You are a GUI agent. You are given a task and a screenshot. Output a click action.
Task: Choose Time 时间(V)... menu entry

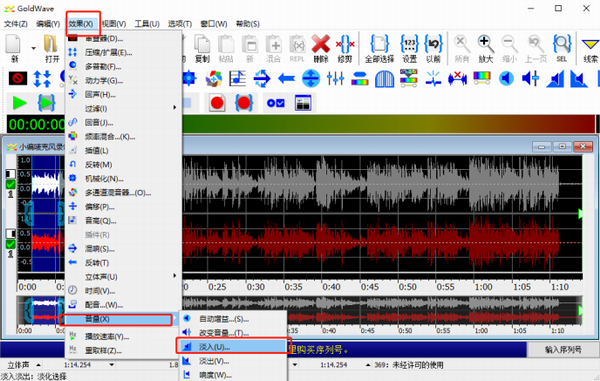[123, 291]
